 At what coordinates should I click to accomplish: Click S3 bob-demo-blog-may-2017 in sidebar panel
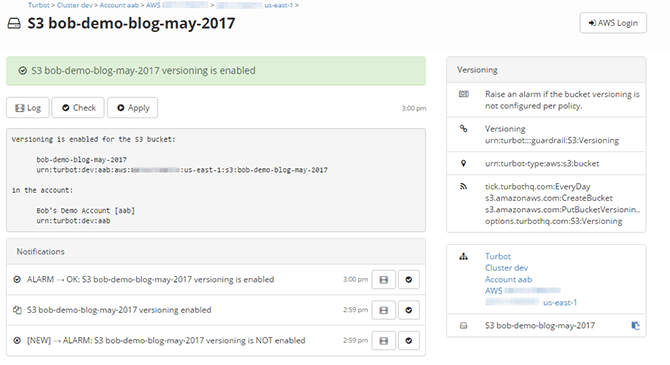[x=540, y=326]
